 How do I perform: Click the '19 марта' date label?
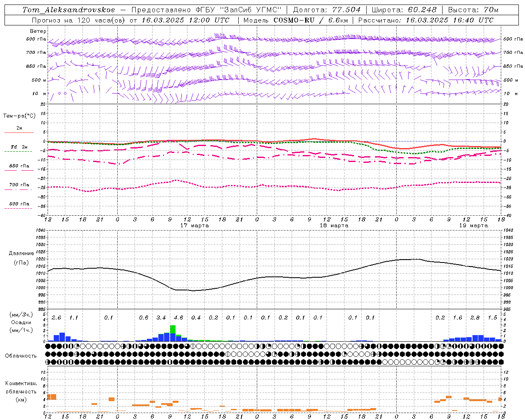473,226
